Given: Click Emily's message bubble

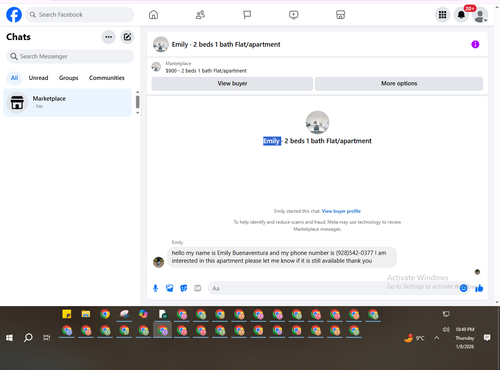Looking at the screenshot, I should (282, 257).
